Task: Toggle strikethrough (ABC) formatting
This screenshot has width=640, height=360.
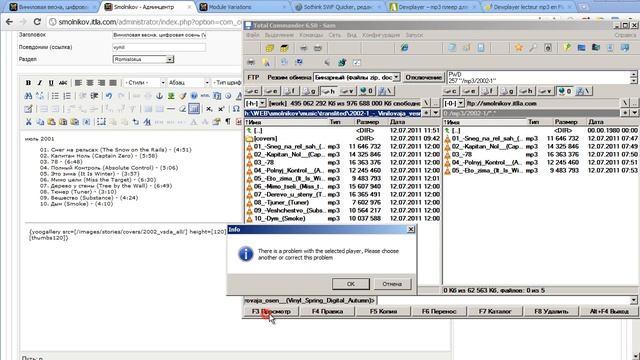Action: pyautogui.click(x=63, y=83)
